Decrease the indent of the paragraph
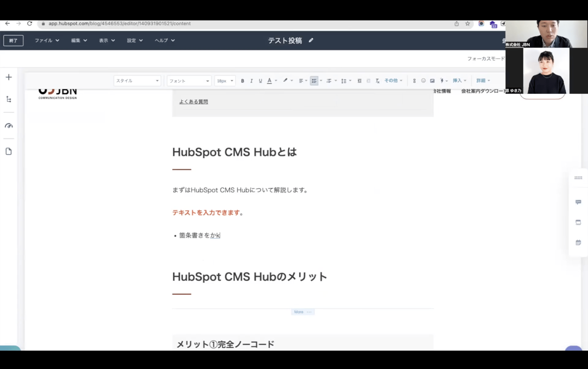 (359, 81)
